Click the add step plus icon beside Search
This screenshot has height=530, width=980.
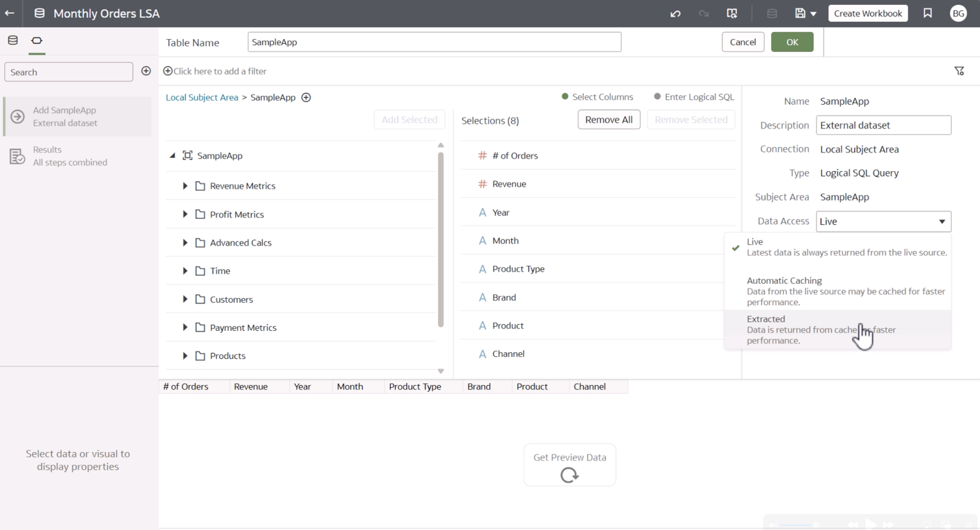tap(146, 70)
